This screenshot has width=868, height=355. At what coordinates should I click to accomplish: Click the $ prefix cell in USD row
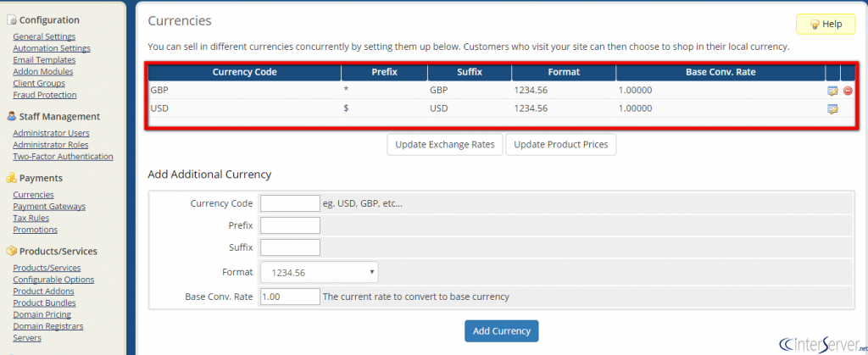385,108
